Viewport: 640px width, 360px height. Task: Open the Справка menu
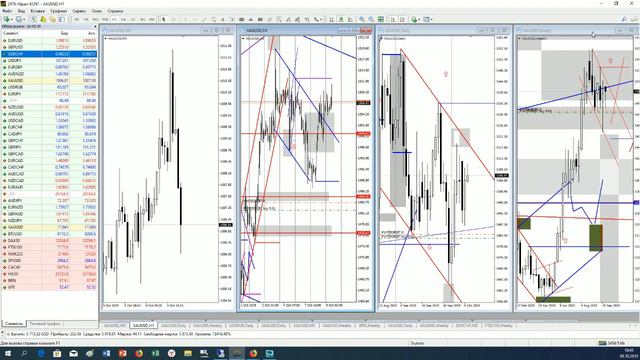(116, 11)
